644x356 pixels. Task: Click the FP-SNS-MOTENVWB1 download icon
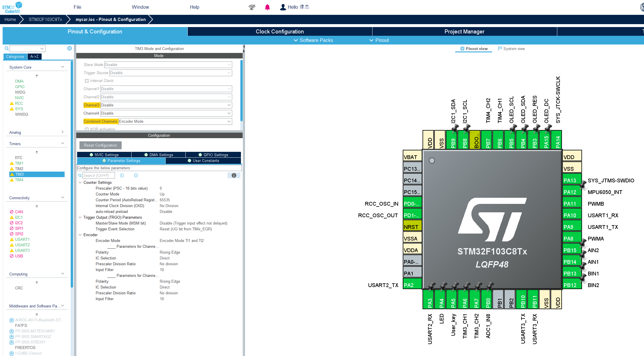point(12,331)
